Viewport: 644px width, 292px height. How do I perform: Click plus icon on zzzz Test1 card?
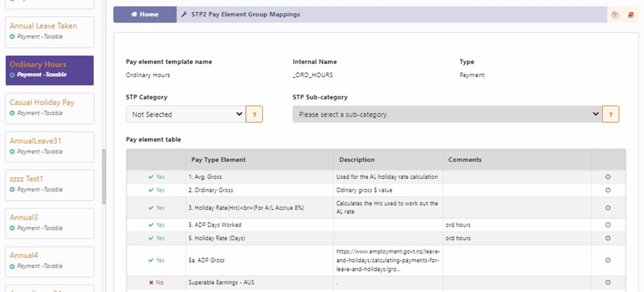(13, 190)
